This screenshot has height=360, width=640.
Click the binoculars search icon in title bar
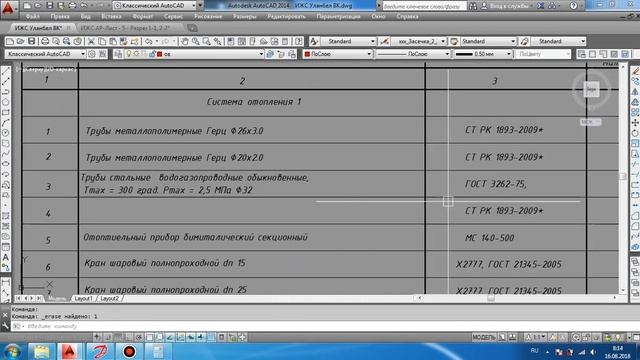[x=473, y=6]
